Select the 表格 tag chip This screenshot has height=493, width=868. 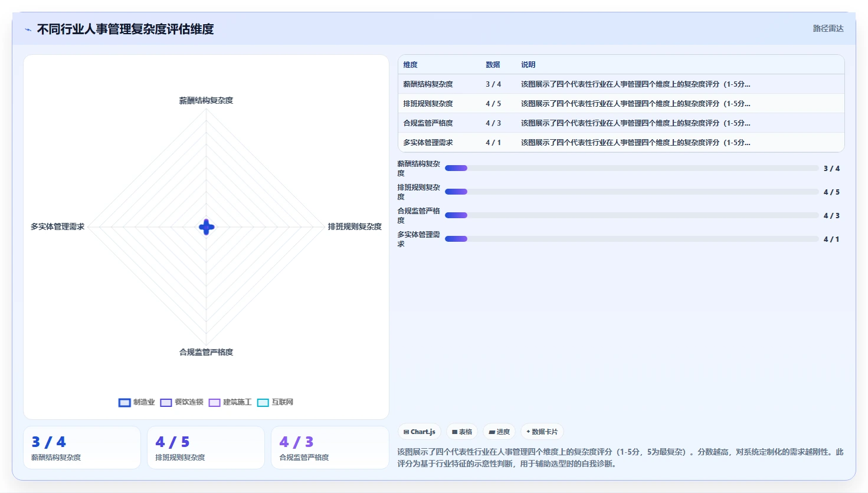pyautogui.click(x=462, y=432)
